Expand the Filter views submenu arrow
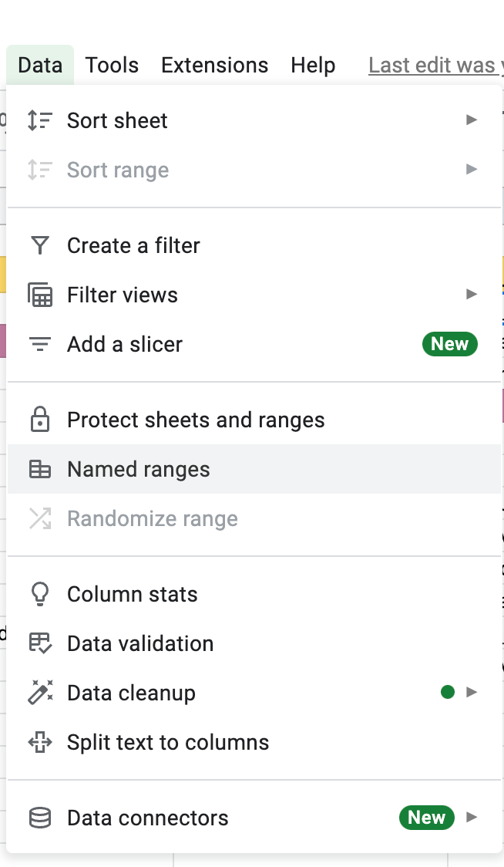The height and width of the screenshot is (867, 504). [x=472, y=295]
